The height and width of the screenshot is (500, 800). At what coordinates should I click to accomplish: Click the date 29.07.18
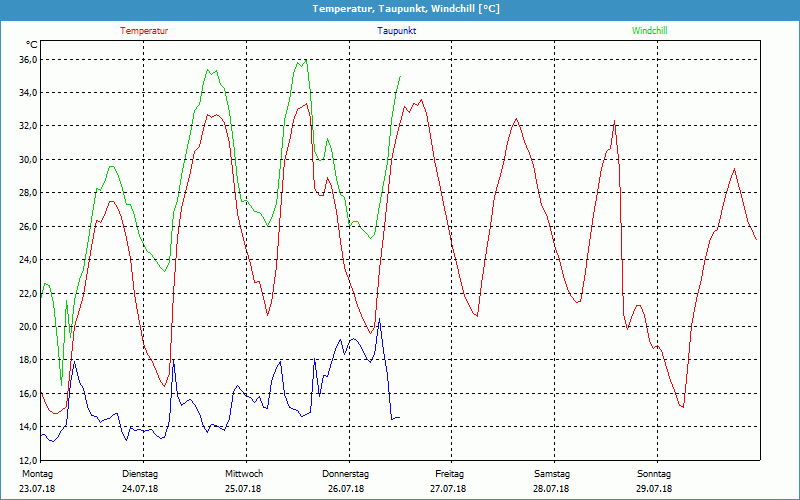(x=654, y=489)
